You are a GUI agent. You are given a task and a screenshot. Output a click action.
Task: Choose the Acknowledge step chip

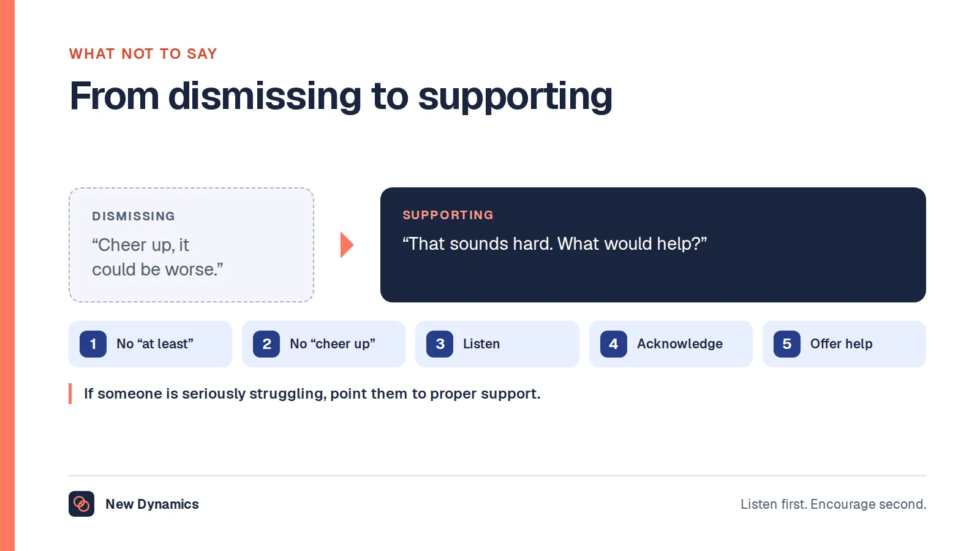coord(671,344)
